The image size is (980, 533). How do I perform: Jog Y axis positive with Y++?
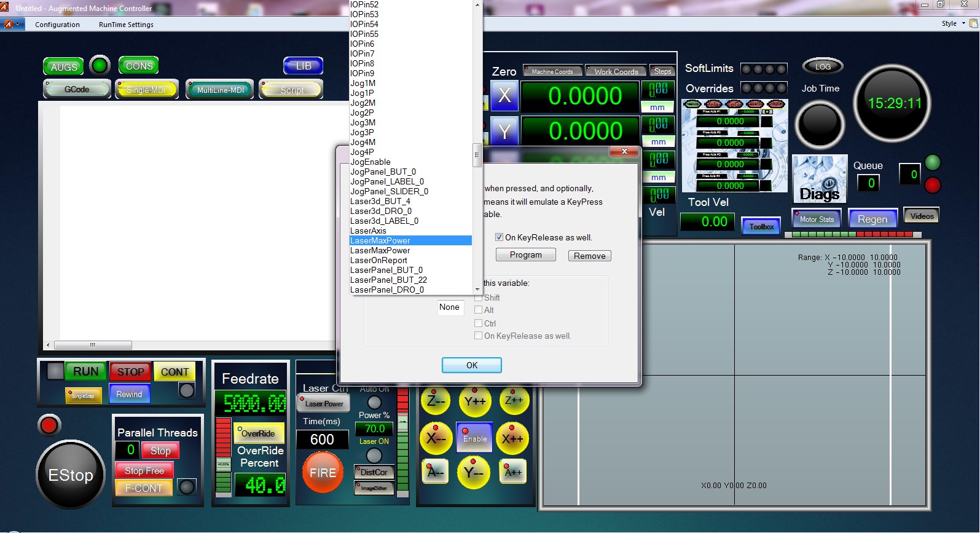click(475, 401)
